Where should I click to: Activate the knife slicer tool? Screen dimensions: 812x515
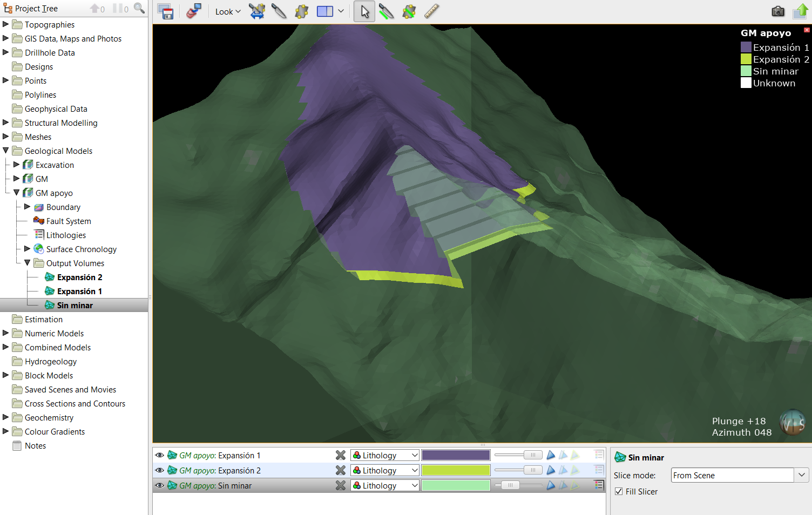click(279, 11)
